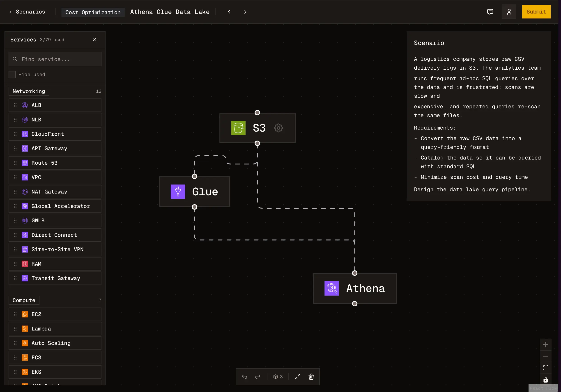Click the trash delete icon
This screenshot has height=392, width=561.
pos(311,377)
